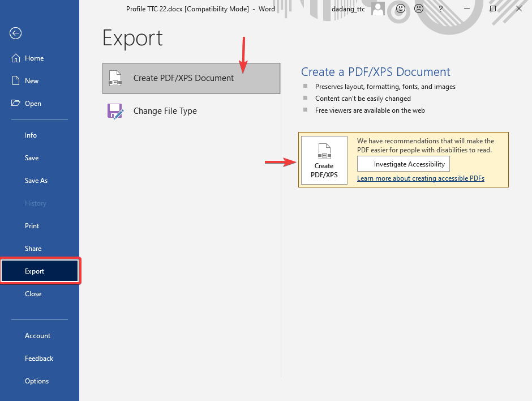Click the smiley feedback icon in title bar
Screen dimensions: 532x401
(x=401, y=9)
